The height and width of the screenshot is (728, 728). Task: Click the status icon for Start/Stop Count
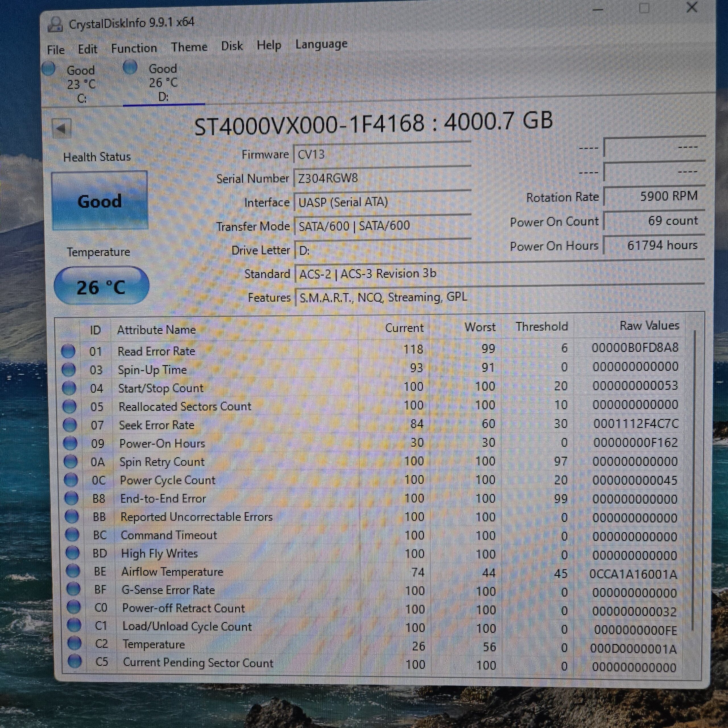69,388
